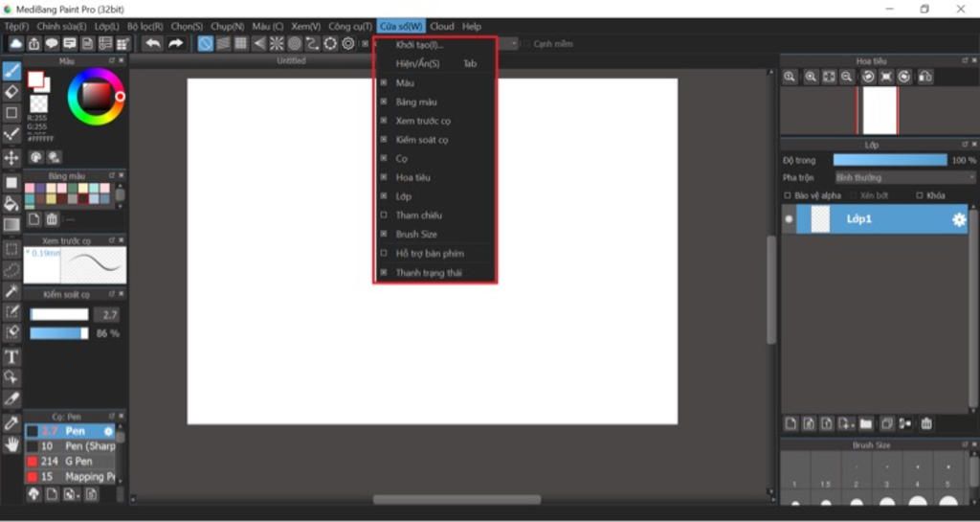Pick brush size 5 in Brush Size panel

(x=948, y=470)
